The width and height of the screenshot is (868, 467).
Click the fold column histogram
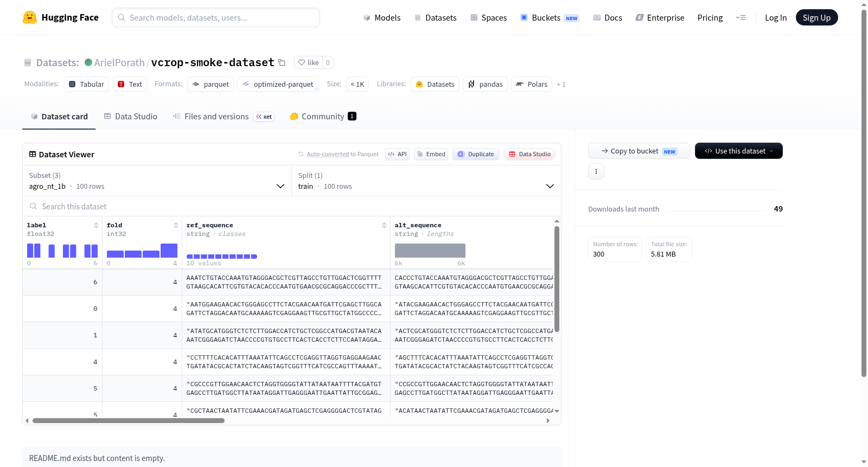tap(142, 251)
